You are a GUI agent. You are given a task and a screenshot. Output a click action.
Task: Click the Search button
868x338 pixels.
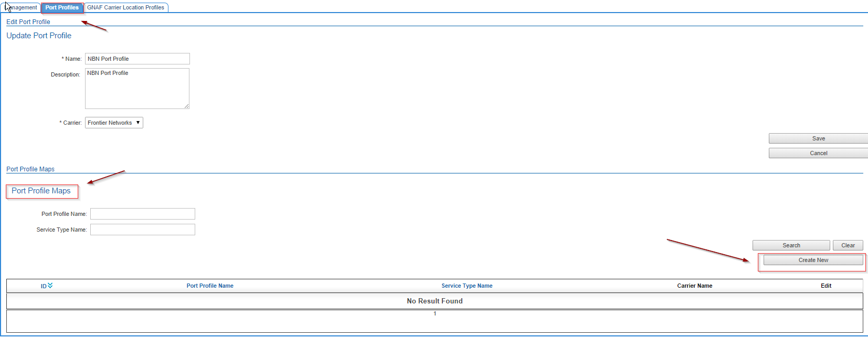coord(791,245)
